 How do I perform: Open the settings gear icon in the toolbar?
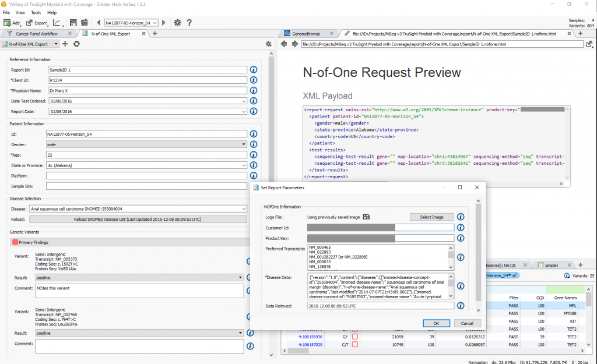(177, 22)
